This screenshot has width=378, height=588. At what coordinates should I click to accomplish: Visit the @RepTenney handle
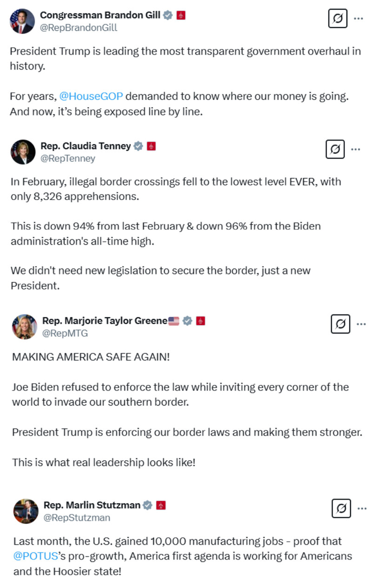coord(68,159)
